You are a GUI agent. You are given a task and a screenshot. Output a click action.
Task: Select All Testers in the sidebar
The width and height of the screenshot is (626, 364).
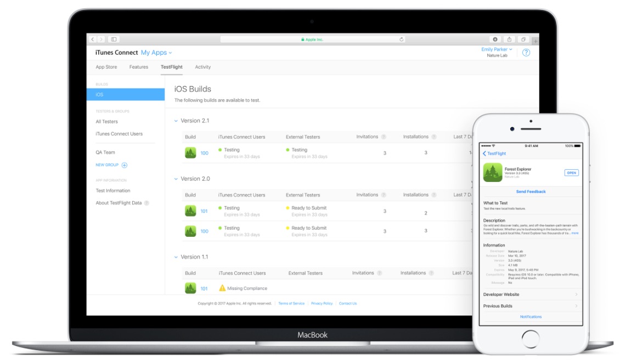[x=107, y=122]
